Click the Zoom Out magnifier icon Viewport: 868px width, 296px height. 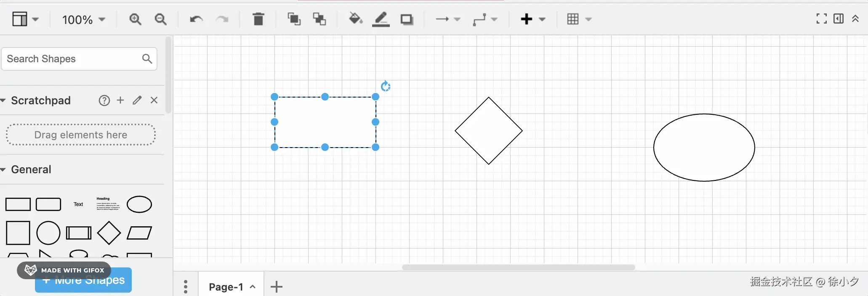160,19
